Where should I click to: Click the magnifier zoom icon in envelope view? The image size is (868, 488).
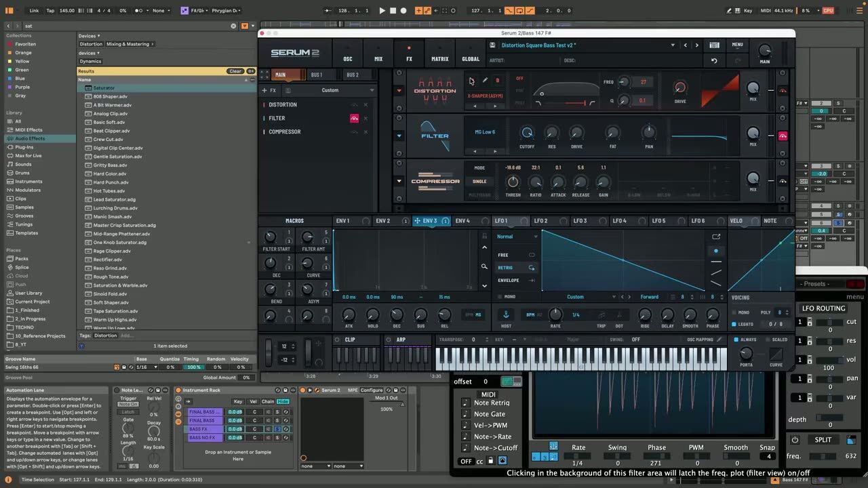[484, 266]
